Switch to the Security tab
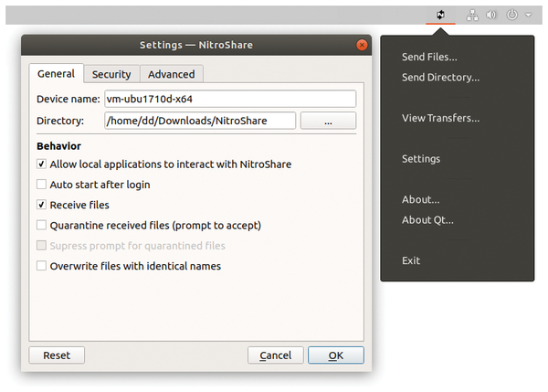 pyautogui.click(x=111, y=74)
